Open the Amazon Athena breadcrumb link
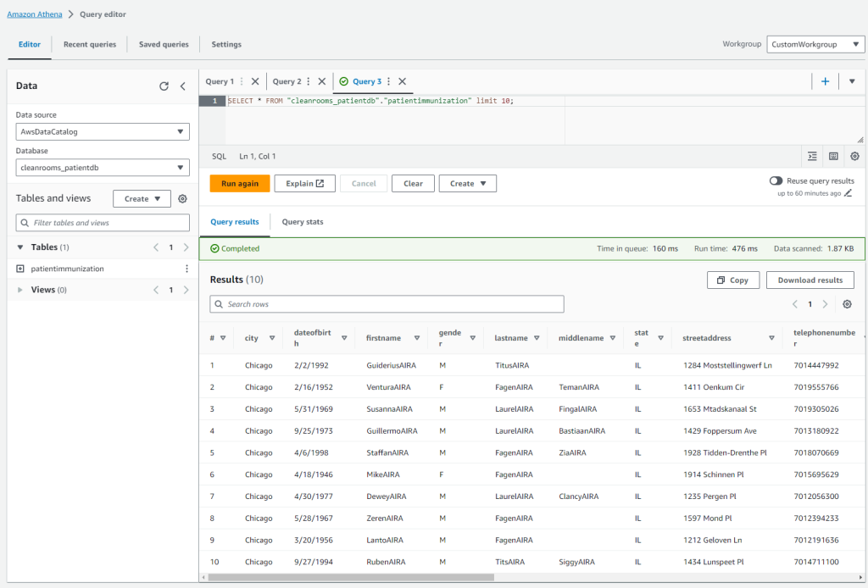The height and width of the screenshot is (588, 868). pos(34,14)
